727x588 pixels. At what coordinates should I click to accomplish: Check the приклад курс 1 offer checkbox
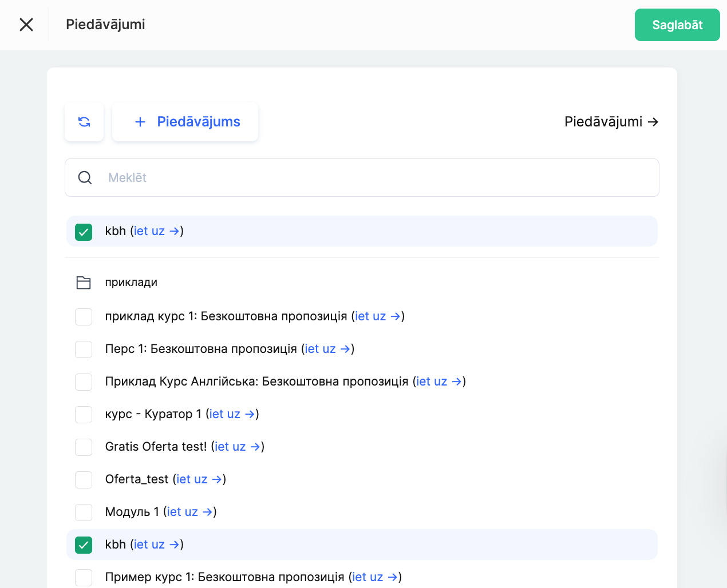(x=84, y=316)
